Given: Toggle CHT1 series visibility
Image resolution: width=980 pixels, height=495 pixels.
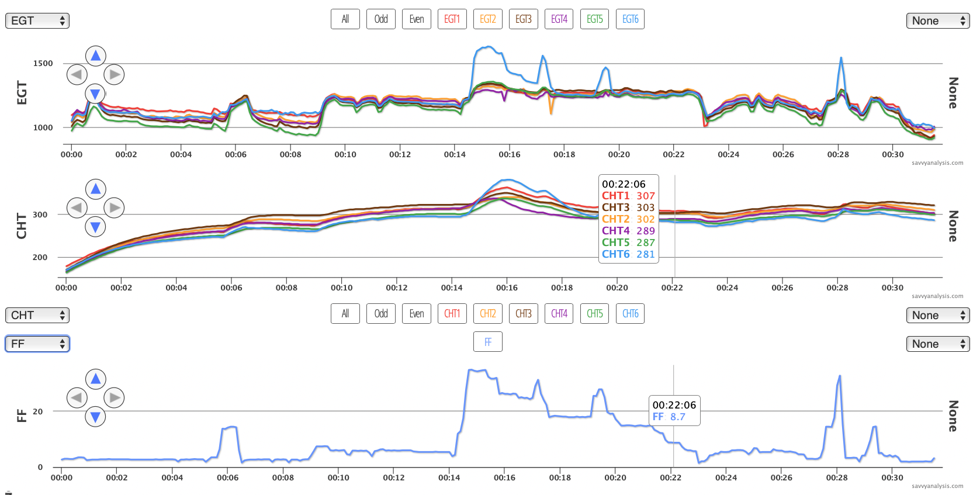Looking at the screenshot, I should tap(452, 314).
